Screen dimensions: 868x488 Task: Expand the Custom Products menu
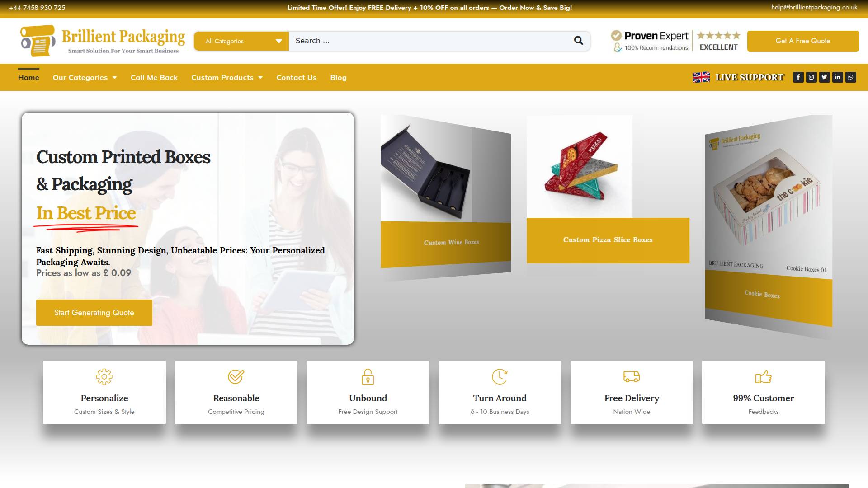click(226, 78)
